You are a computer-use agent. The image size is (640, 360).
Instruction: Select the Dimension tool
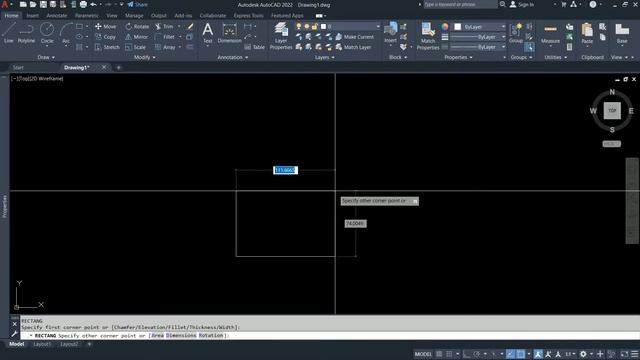click(229, 33)
